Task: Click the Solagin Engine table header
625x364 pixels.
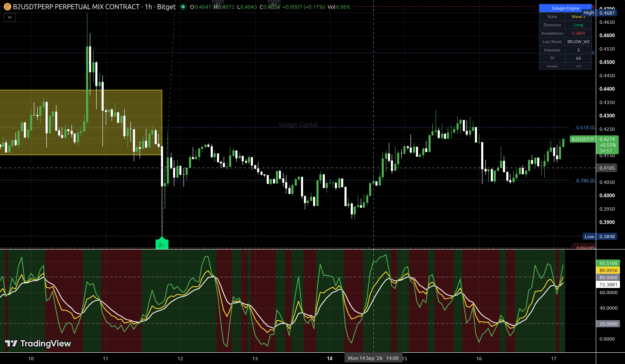Action: click(x=565, y=8)
